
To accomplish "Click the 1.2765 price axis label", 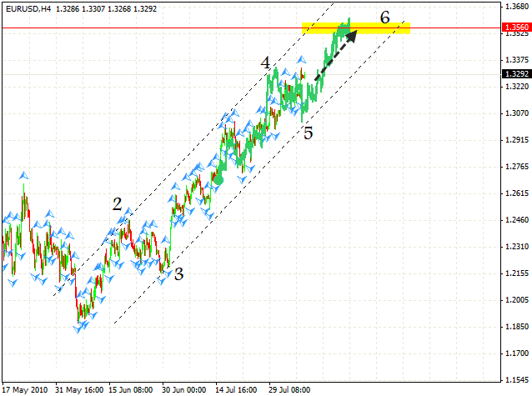I will [x=517, y=167].
